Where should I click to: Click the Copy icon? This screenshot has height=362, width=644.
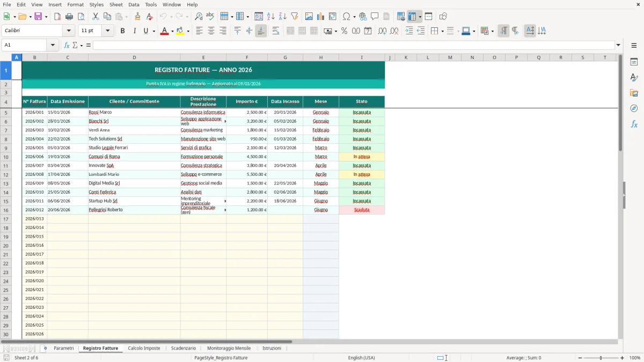pos(107,17)
